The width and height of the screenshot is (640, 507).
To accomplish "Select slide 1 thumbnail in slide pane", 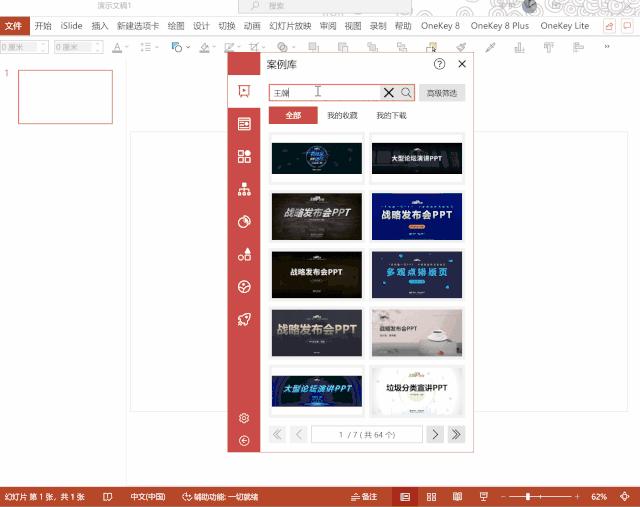I will coord(65,97).
